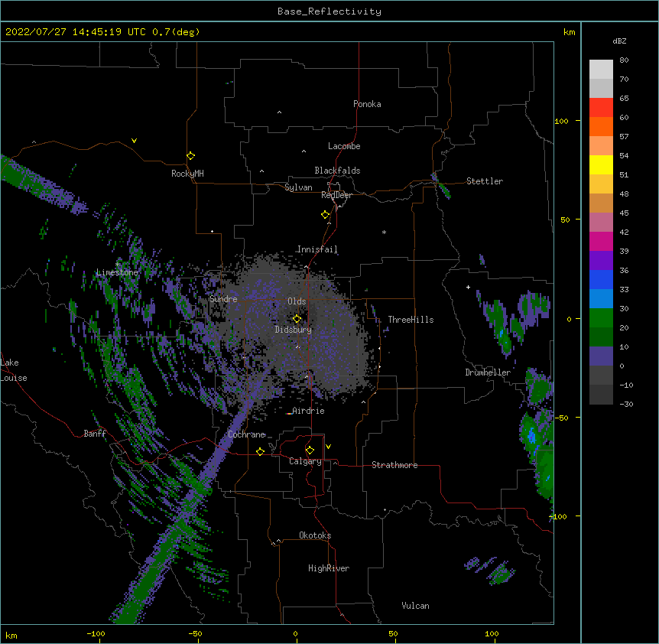659x644 pixels.
Task: Click the 100 tick on the right axis
Action: 561,121
